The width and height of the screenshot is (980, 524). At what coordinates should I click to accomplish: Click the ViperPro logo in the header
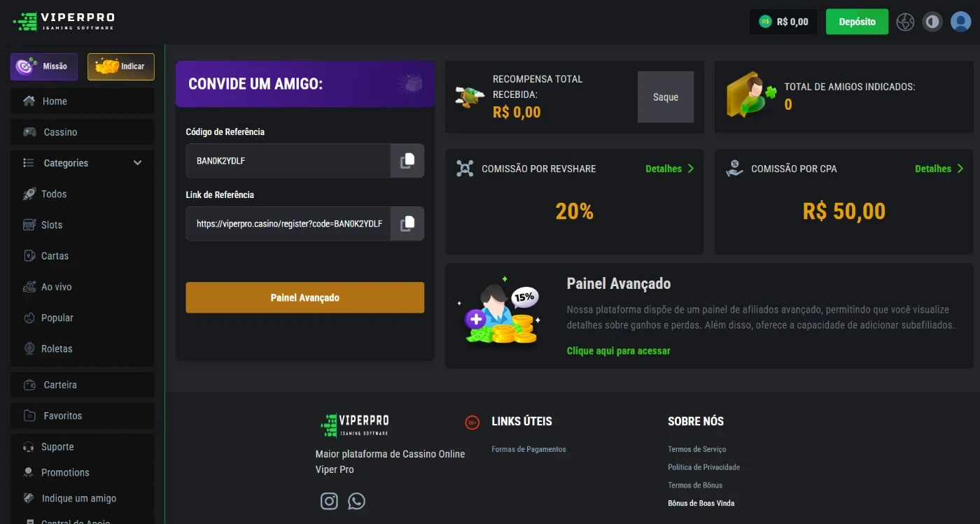pos(64,21)
